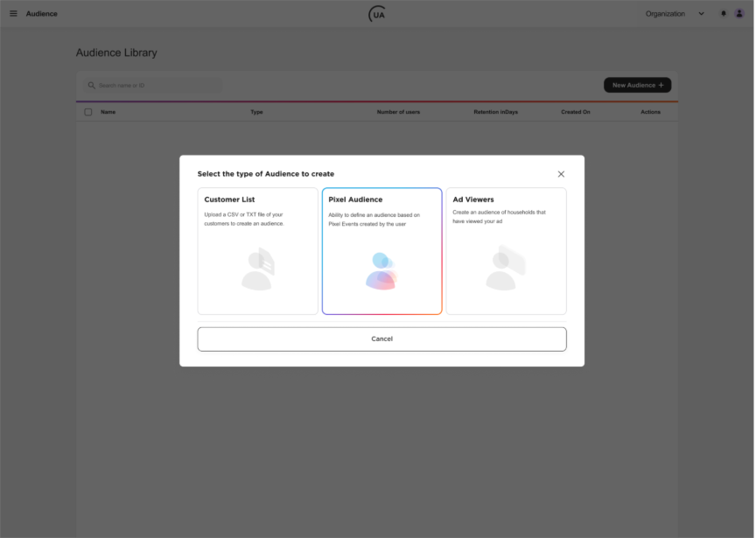Create audience via New Audience button

tap(637, 85)
